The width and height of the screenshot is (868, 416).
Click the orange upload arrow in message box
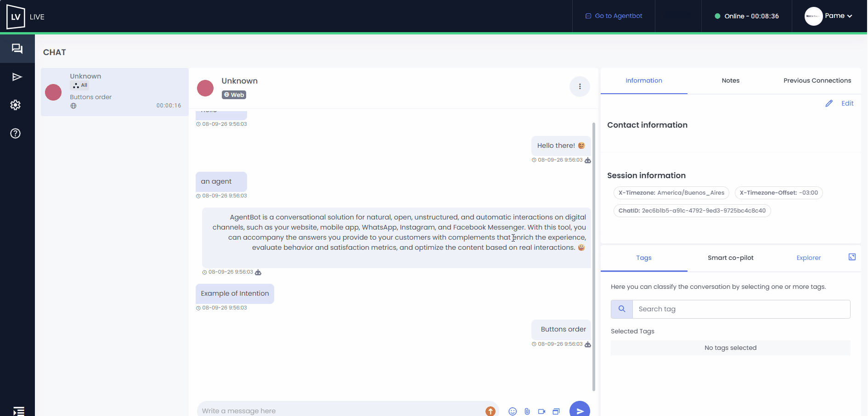click(x=490, y=411)
